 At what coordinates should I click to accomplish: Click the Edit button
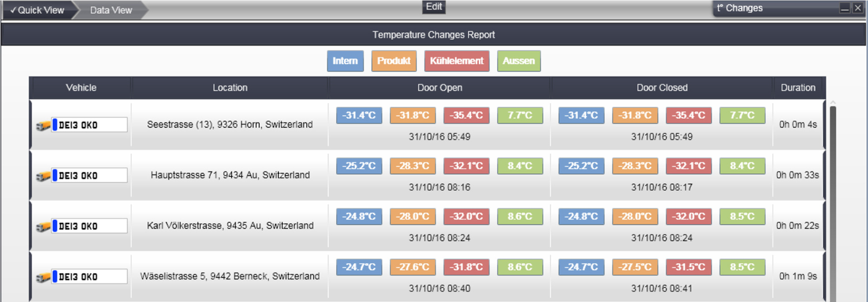pyautogui.click(x=434, y=7)
